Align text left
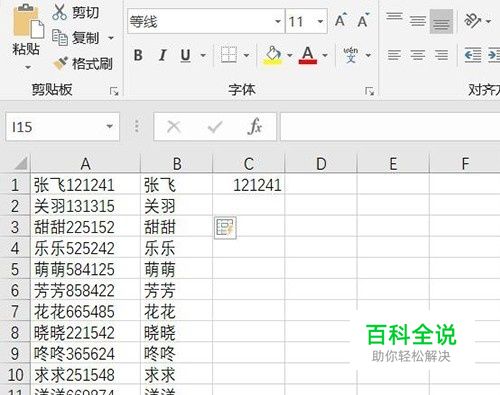The width and height of the screenshot is (500, 395). coord(394,55)
